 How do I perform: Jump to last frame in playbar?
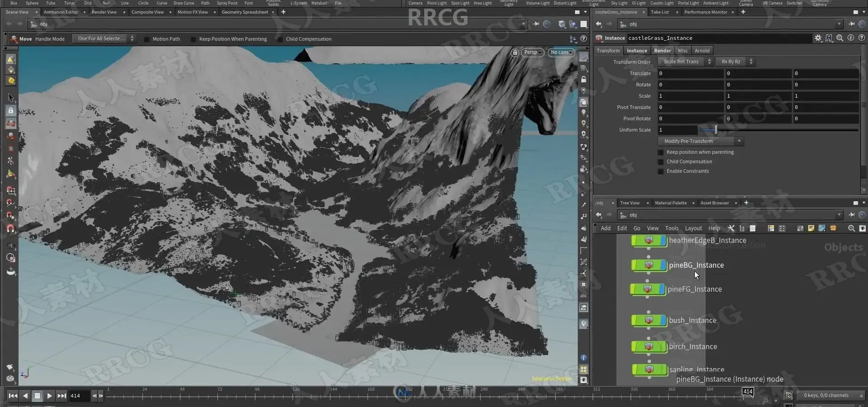coord(62,396)
